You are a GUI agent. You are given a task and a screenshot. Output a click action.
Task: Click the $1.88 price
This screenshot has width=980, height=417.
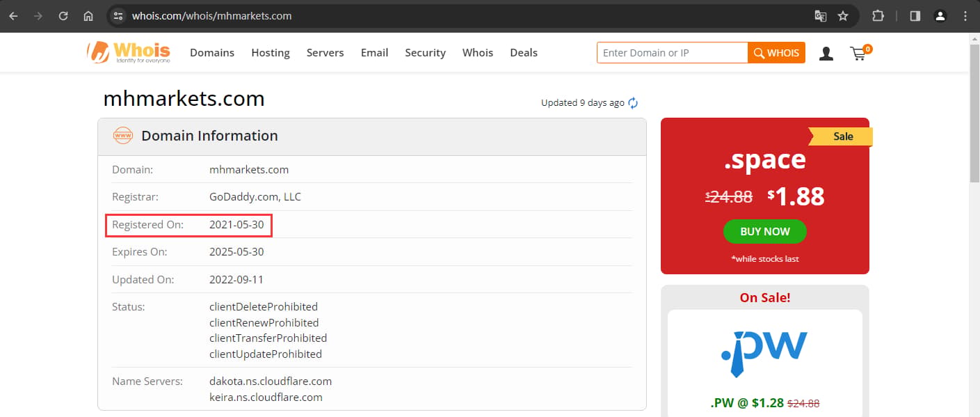pos(796,197)
